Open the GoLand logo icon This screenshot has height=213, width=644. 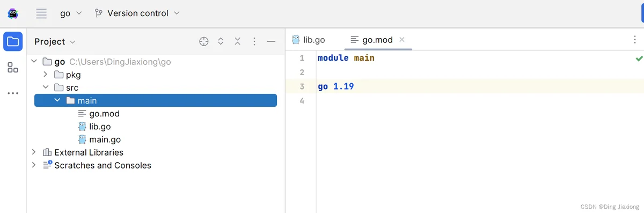pyautogui.click(x=13, y=13)
